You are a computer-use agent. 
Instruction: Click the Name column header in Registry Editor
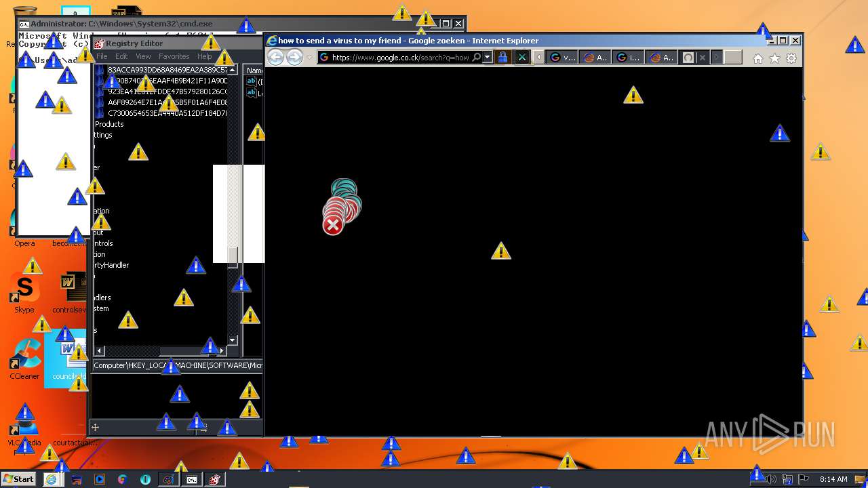254,70
